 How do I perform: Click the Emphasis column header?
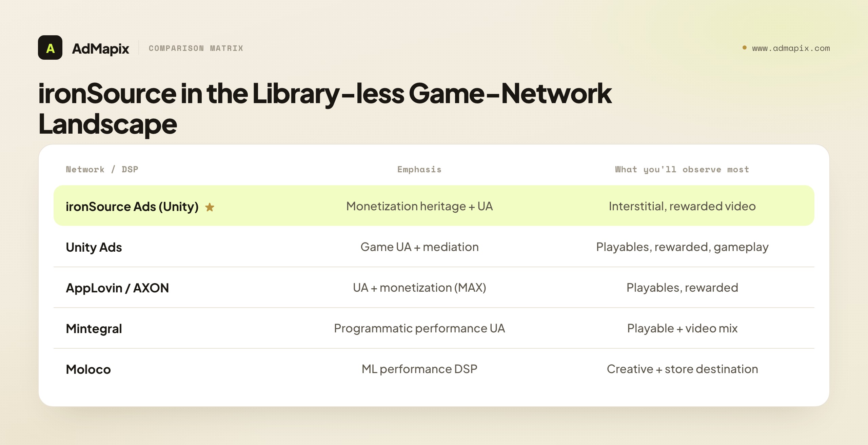pyautogui.click(x=419, y=169)
